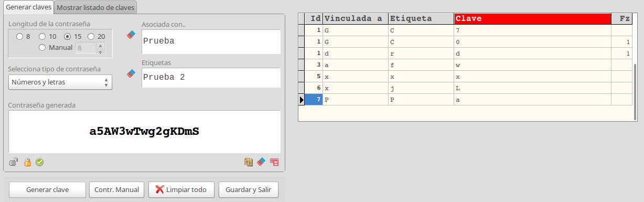The height and width of the screenshot is (202, 644).
Task: Clear the Asociada con field eraser icon
Action: coord(132,35)
